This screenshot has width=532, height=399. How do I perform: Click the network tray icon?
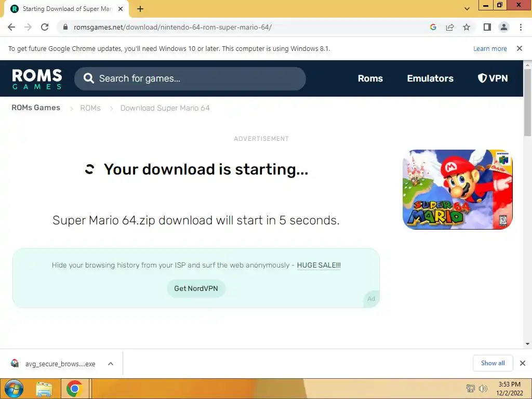(x=470, y=389)
